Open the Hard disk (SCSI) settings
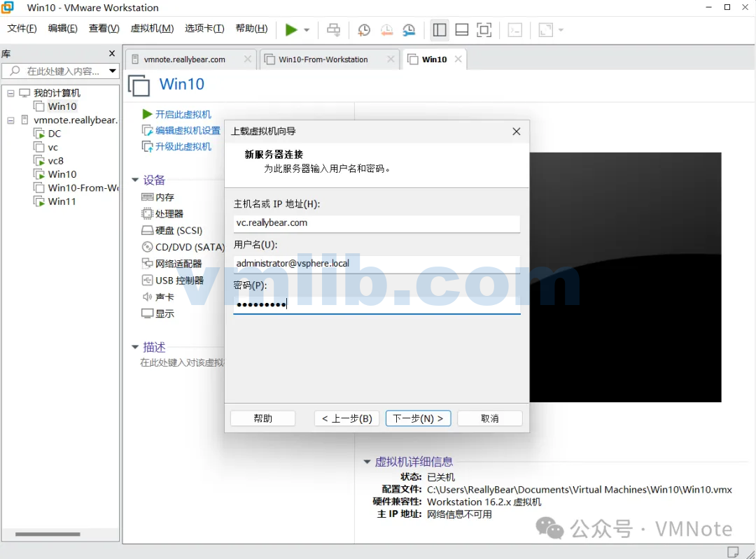Image resolution: width=756 pixels, height=559 pixels. click(x=174, y=230)
